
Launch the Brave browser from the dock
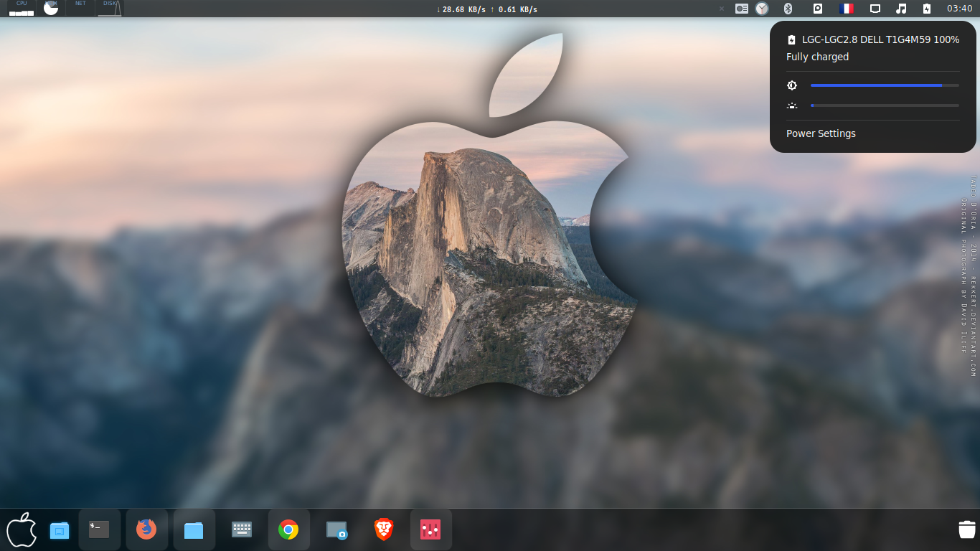tap(384, 530)
